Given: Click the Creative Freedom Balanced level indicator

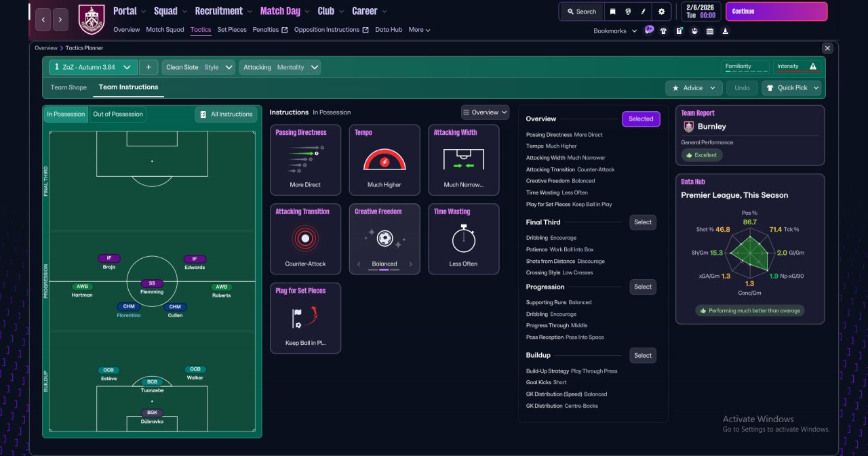Looking at the screenshot, I should [x=384, y=270].
